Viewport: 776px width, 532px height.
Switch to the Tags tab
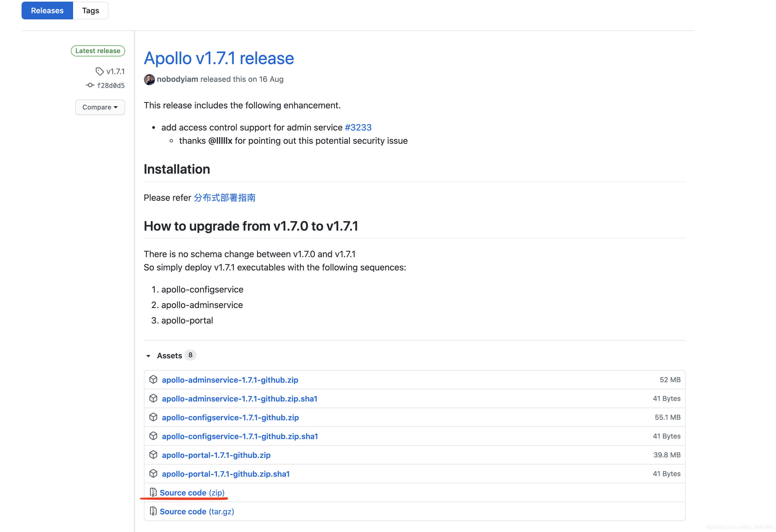(90, 10)
